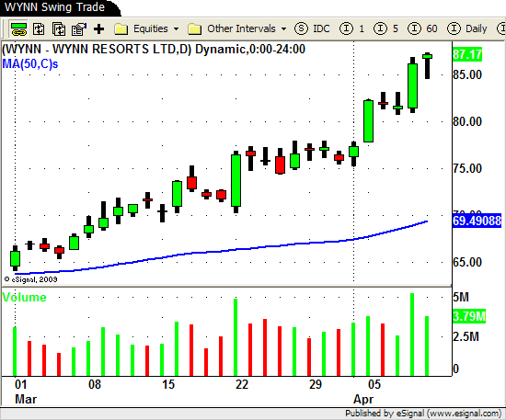Expand the Equities dropdown arrow
506x420 pixels.
177,29
